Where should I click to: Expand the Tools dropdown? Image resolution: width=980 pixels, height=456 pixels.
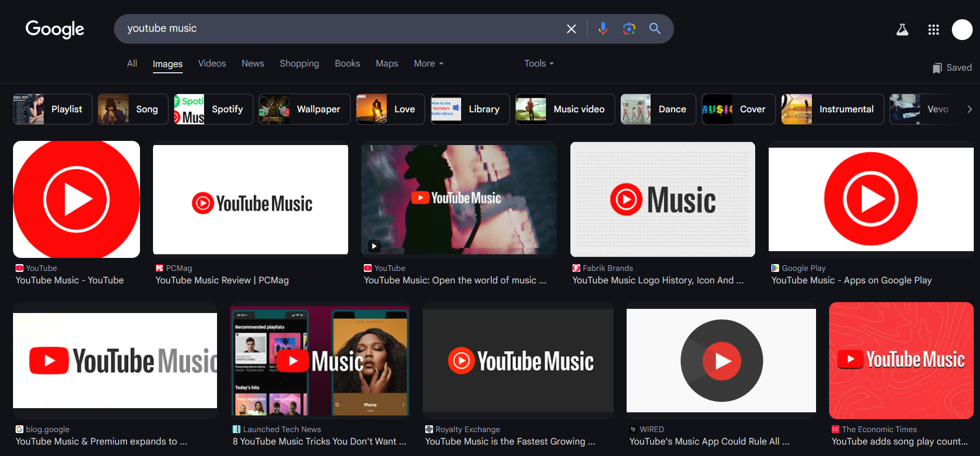pyautogui.click(x=539, y=63)
